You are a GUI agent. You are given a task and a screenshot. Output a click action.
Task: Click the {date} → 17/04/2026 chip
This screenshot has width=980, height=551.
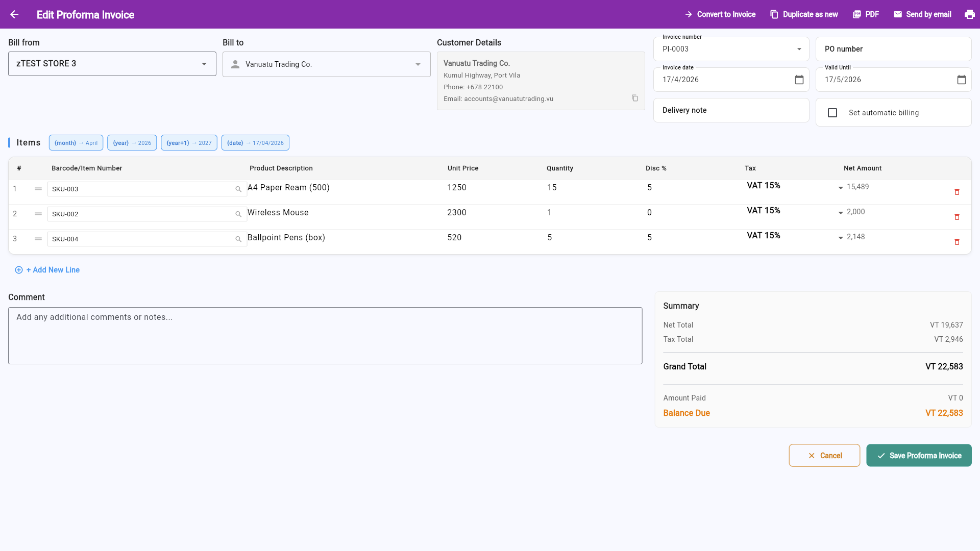tap(255, 143)
